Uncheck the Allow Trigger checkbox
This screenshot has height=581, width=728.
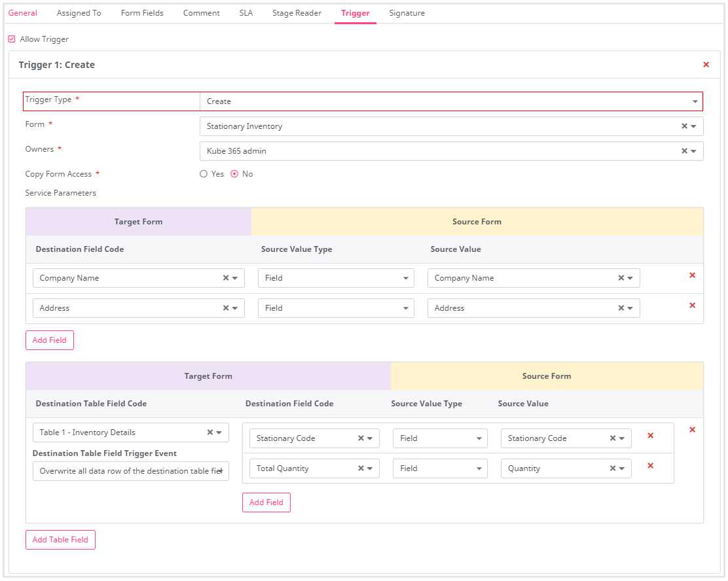pyautogui.click(x=12, y=39)
